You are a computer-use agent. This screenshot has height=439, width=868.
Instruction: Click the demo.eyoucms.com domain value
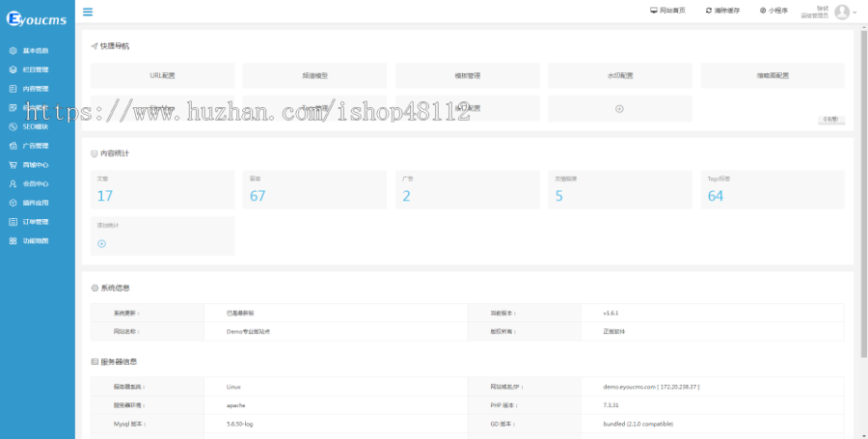click(x=651, y=387)
